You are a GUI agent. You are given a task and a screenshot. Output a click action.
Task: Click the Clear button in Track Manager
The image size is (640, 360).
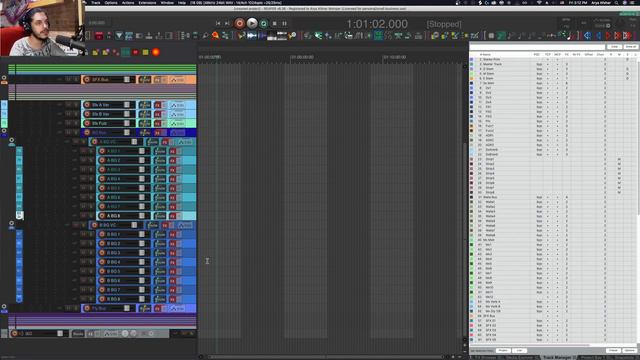click(614, 47)
